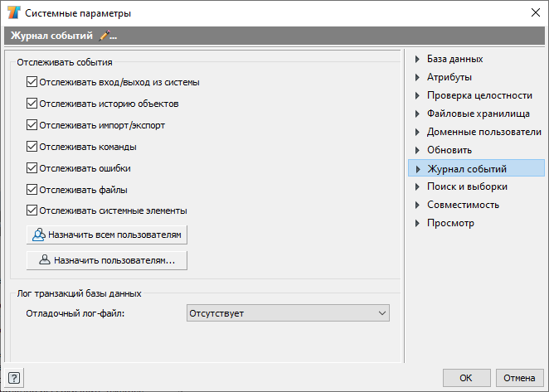Screen dimensions: 549x392
Task: Open the Отладочный лог-файл dropdown
Action: (x=288, y=313)
